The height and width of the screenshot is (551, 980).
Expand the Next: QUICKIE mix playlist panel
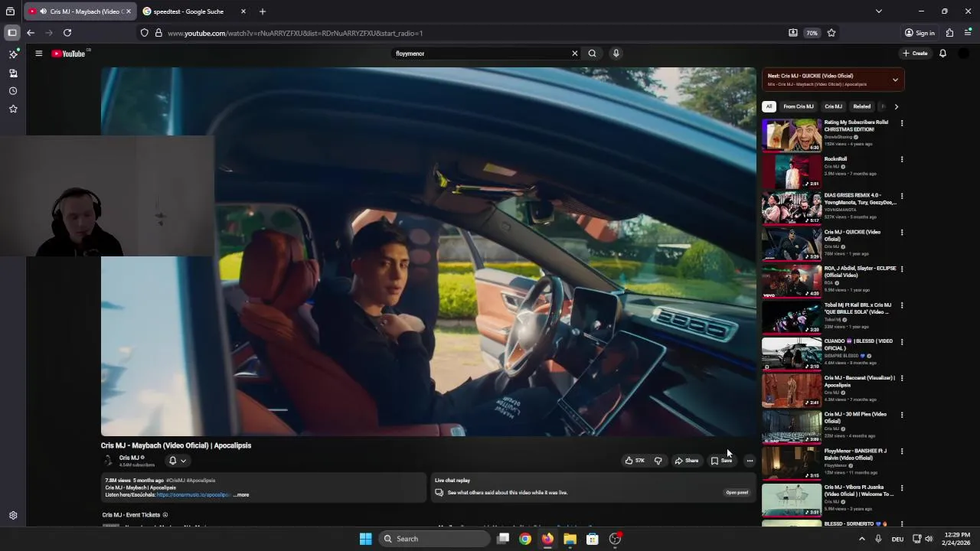[895, 80]
